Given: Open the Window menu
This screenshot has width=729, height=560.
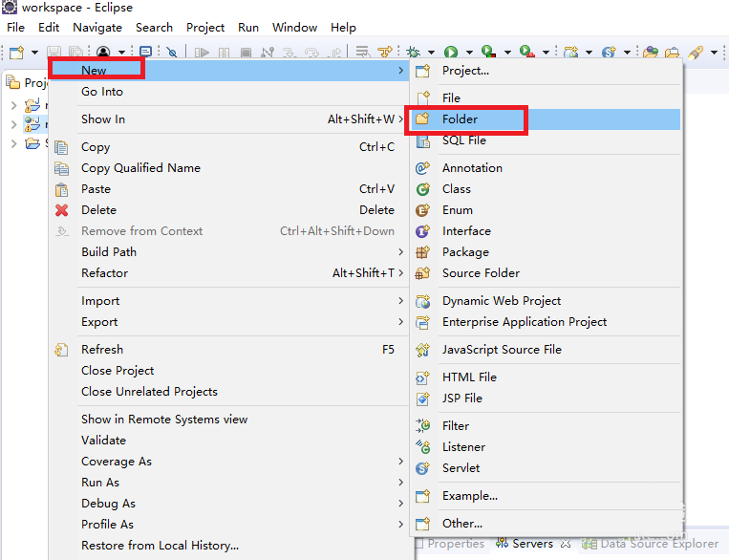Looking at the screenshot, I should (295, 28).
